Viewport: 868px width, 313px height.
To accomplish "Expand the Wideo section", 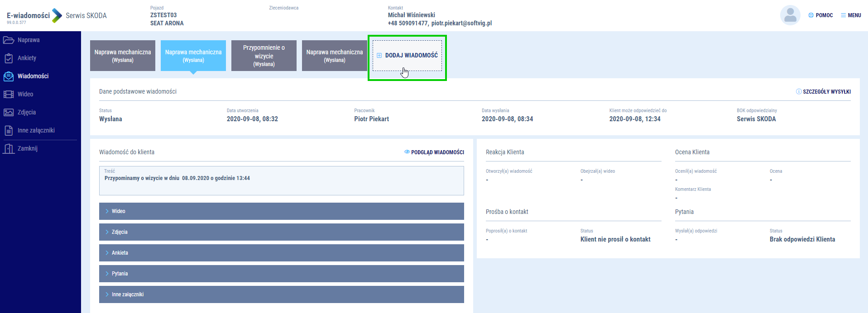I will click(x=281, y=211).
